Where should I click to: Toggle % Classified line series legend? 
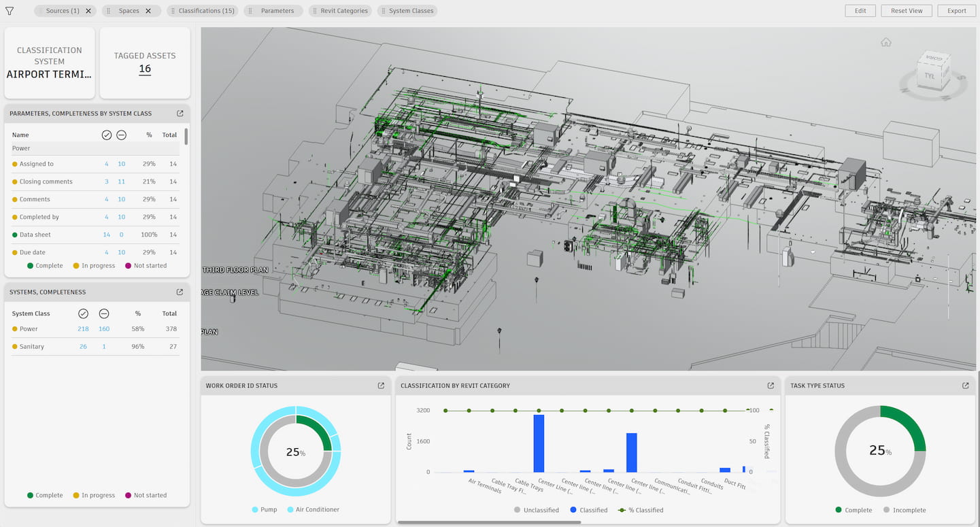pyautogui.click(x=641, y=511)
